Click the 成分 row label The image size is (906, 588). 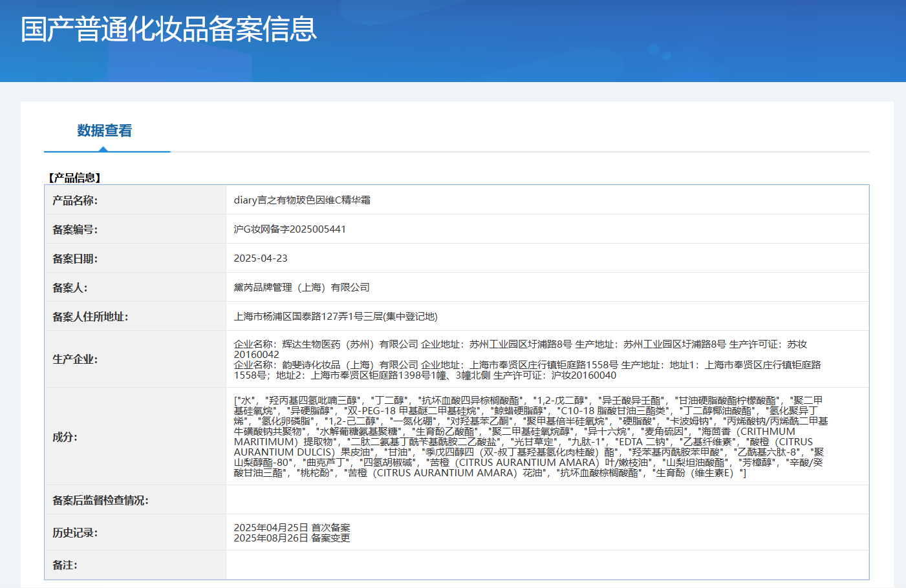coord(65,437)
